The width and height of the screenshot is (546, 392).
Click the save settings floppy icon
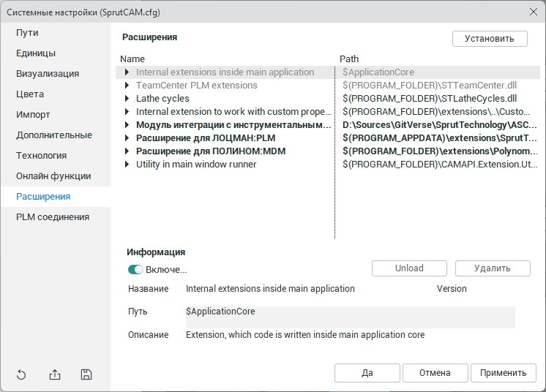click(x=86, y=375)
